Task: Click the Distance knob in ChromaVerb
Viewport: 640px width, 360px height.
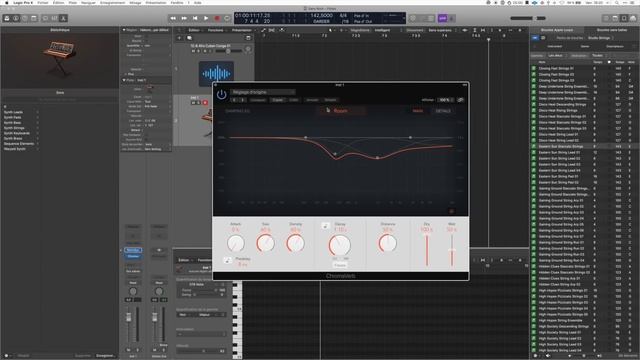Action: click(x=387, y=244)
